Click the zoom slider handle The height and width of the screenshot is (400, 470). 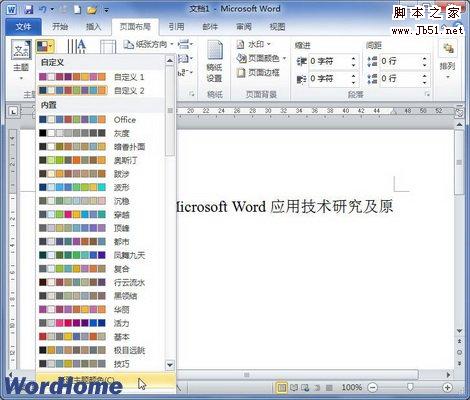pyautogui.click(x=410, y=387)
